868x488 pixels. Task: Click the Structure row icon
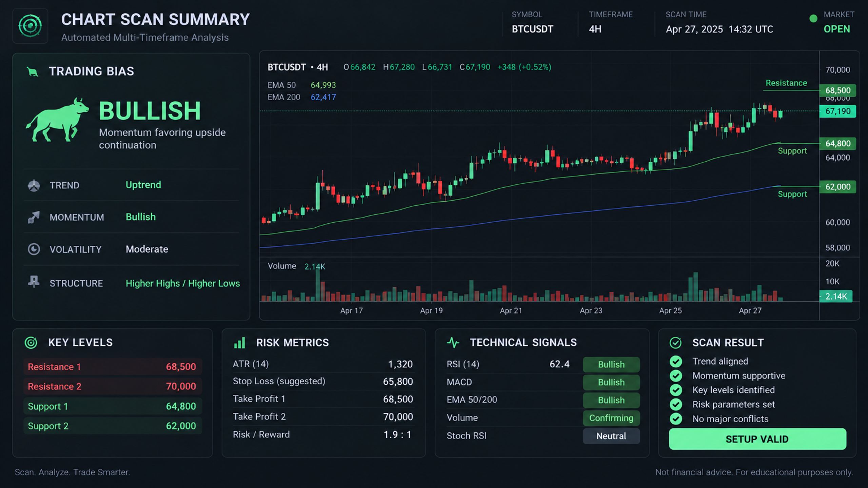coord(34,282)
